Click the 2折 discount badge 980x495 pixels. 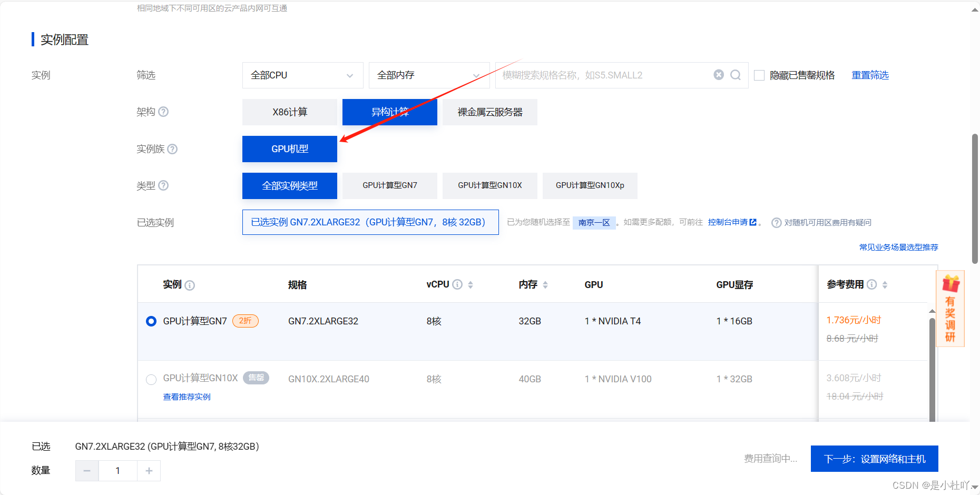(246, 321)
